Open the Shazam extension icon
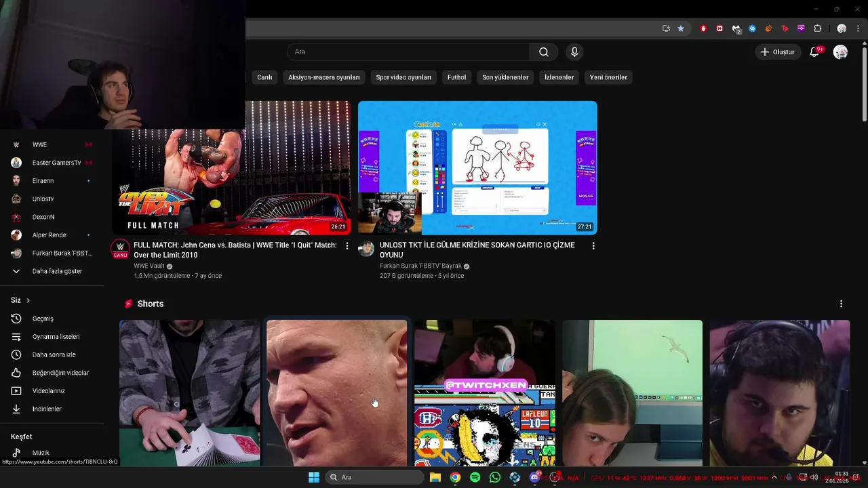Viewport: 868px width, 488px height. coord(752,28)
